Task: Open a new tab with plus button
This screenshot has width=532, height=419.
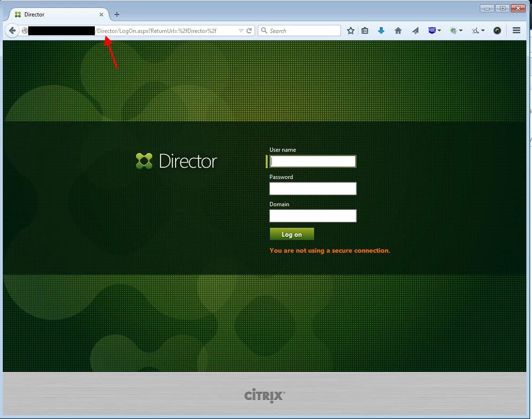Action: 117,14
